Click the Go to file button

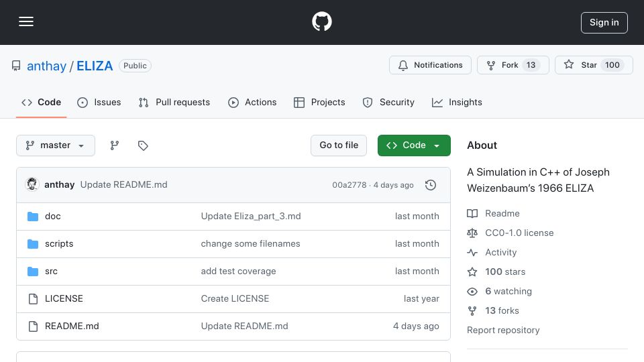[x=339, y=145]
